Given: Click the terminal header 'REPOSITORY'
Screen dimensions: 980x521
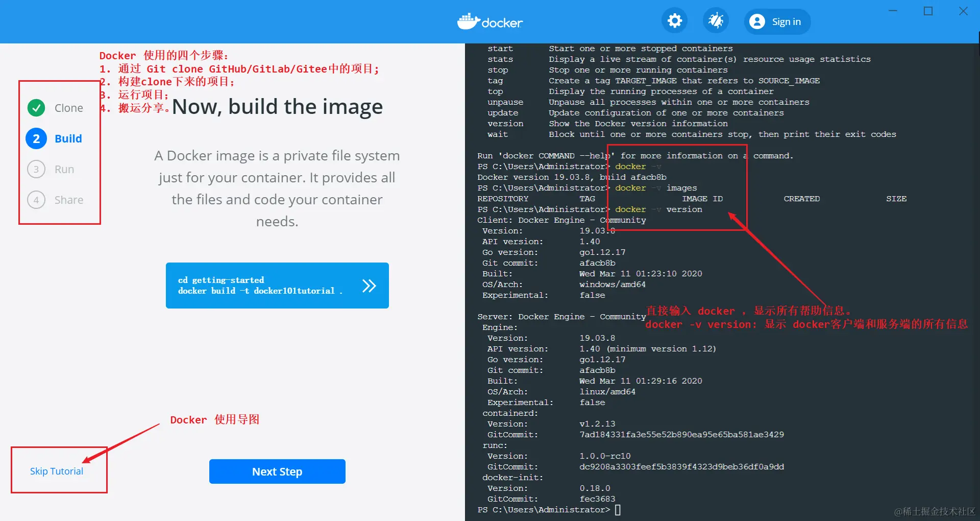Looking at the screenshot, I should pyautogui.click(x=503, y=199).
